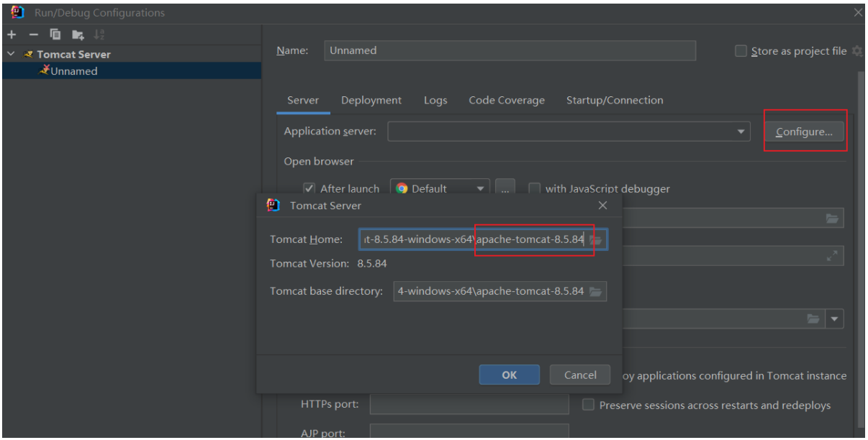The height and width of the screenshot is (440, 868).
Task: Click the Tomcat Server tree item label
Action: [73, 54]
